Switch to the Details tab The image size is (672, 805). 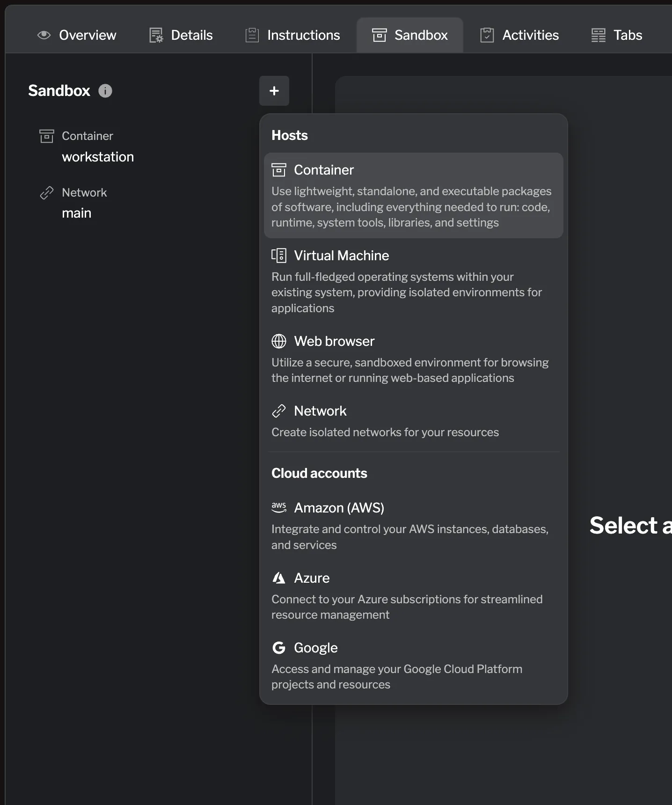pyautogui.click(x=181, y=35)
